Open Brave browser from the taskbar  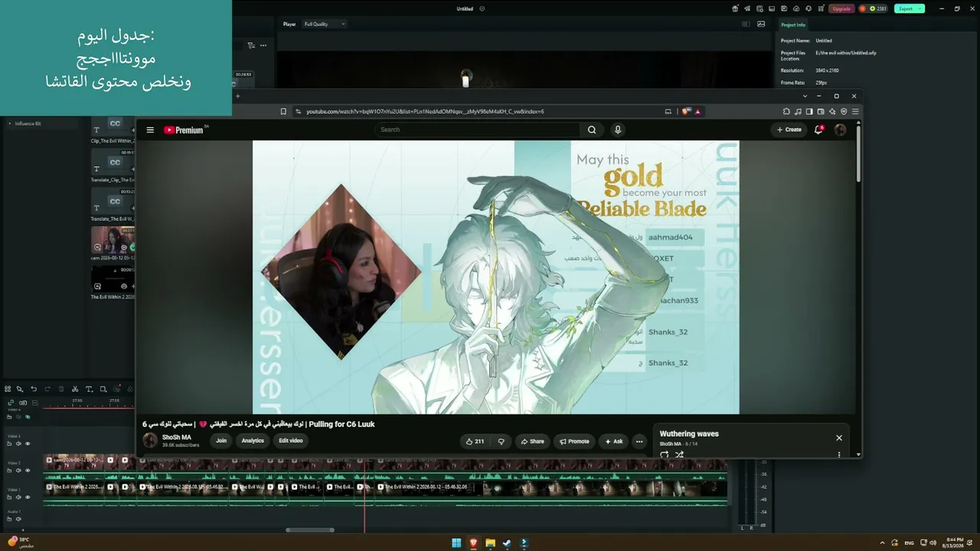[473, 543]
